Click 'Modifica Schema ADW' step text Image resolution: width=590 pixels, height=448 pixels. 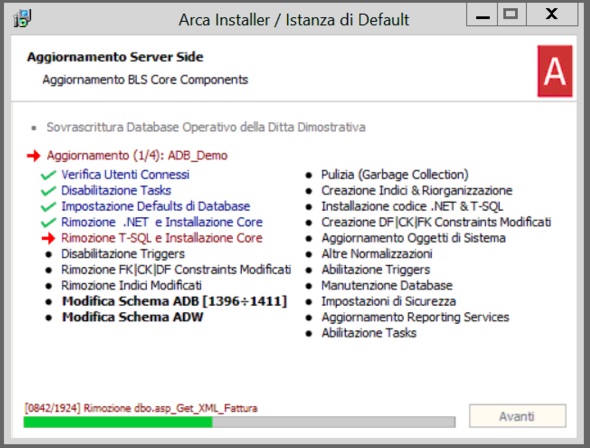(132, 317)
